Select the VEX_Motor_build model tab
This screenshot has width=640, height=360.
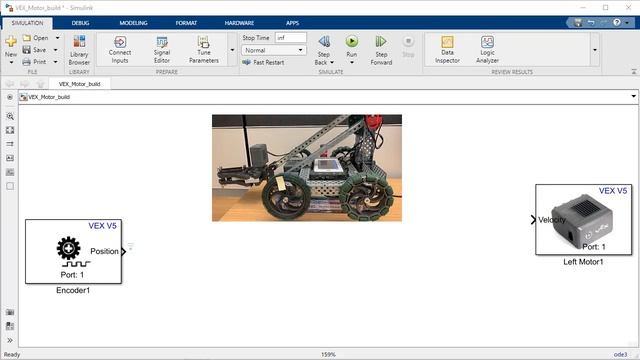(79, 84)
